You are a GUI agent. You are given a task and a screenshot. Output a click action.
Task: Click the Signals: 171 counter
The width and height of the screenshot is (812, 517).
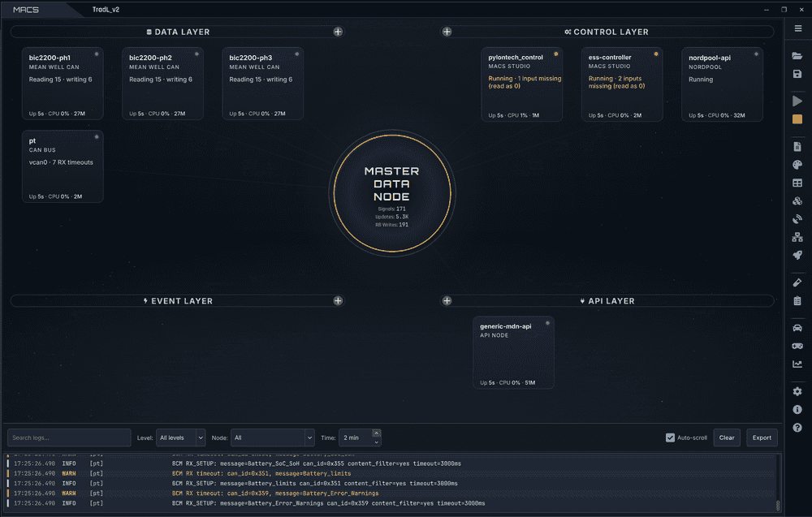tap(392, 209)
